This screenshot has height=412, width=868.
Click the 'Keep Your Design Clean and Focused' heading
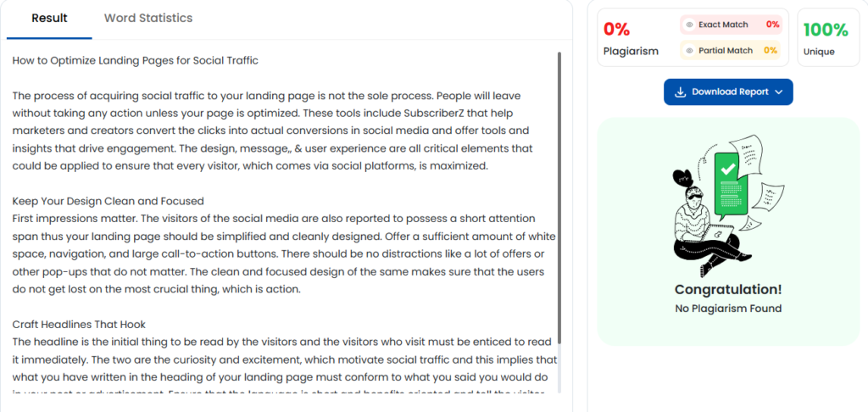[x=108, y=200]
